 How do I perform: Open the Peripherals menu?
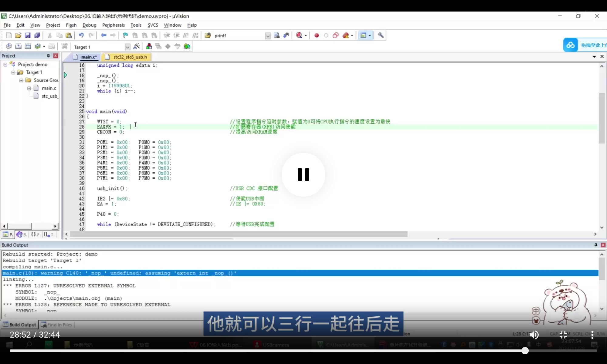113,25
